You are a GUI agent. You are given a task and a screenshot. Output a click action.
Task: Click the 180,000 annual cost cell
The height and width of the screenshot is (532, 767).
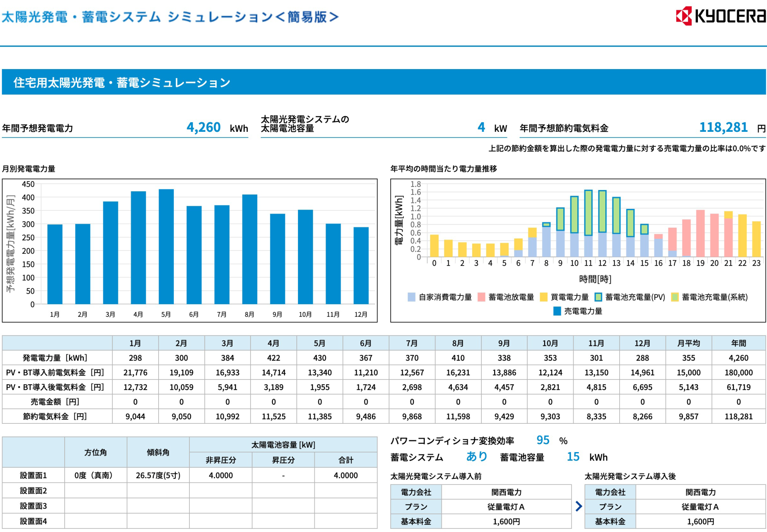click(x=739, y=372)
